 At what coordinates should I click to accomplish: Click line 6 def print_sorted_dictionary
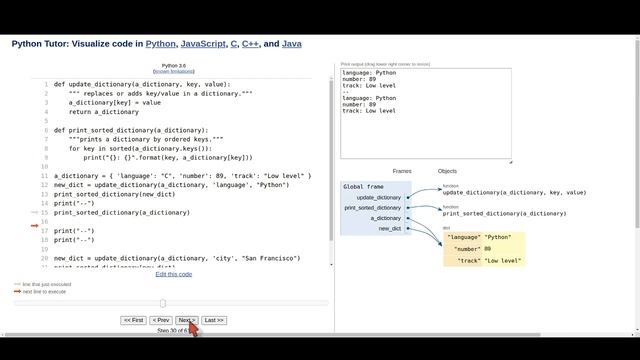[x=131, y=130]
